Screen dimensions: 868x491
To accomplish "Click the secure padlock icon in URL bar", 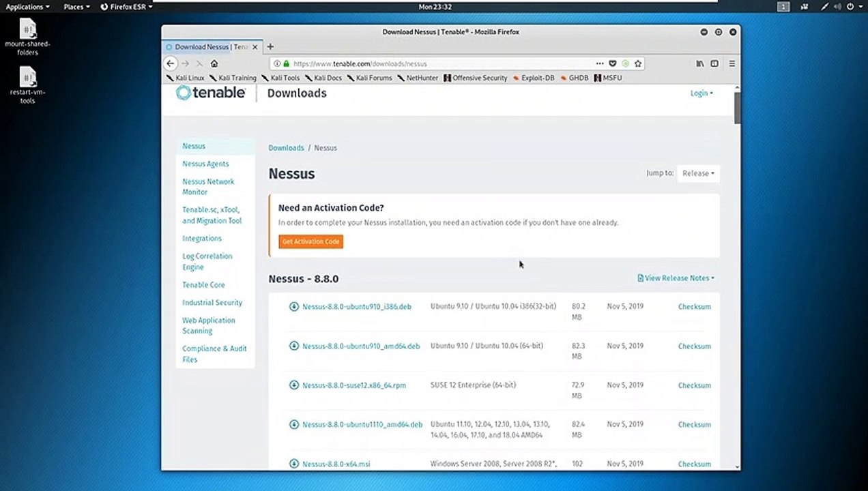I will [287, 63].
